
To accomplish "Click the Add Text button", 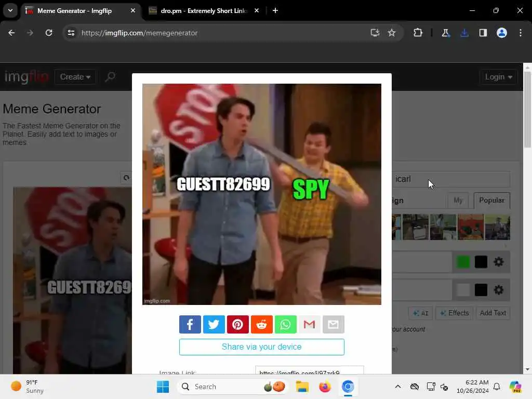I will pos(493,313).
